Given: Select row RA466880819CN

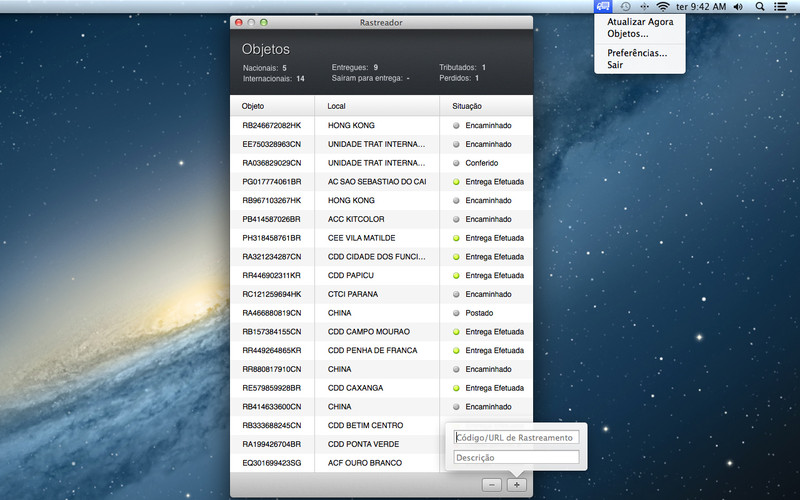Looking at the screenshot, I should click(x=382, y=313).
